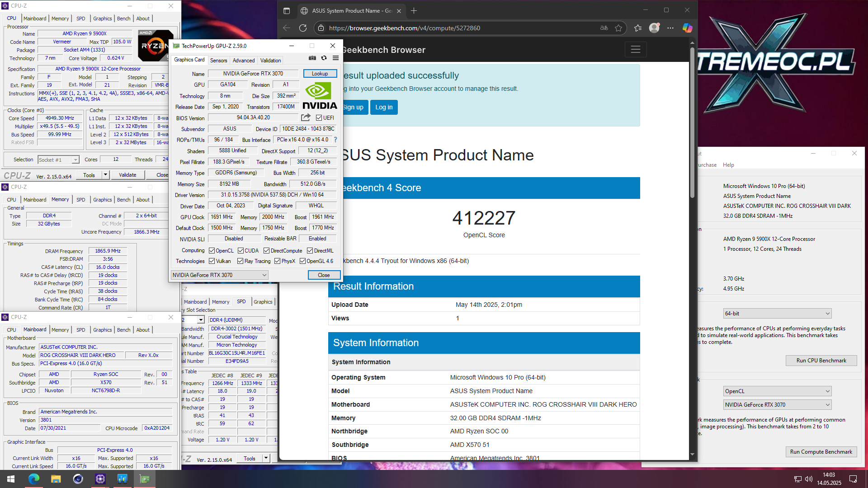Click the NVIDIA logo in GPU-Z
The image size is (868, 488).
coord(320,96)
